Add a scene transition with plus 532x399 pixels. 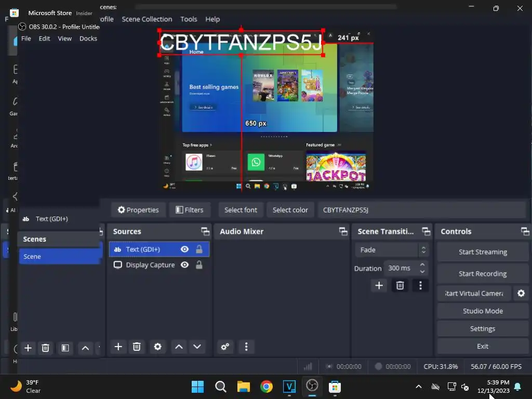coord(379,286)
